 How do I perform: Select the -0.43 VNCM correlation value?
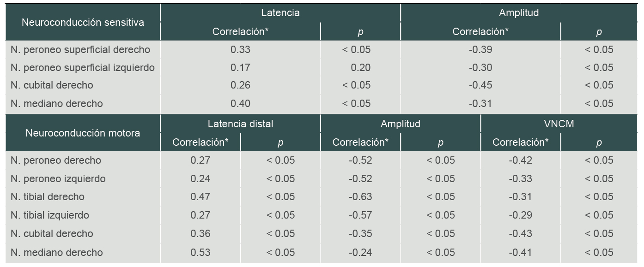[x=521, y=234]
